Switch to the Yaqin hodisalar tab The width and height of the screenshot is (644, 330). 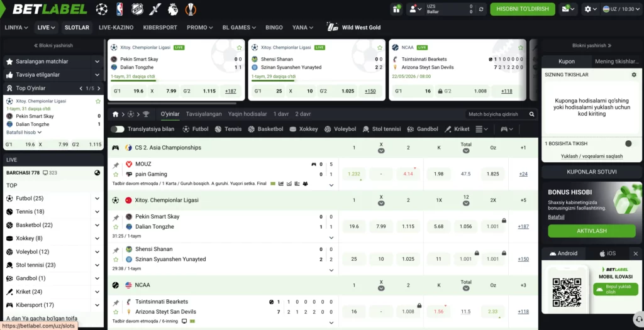[247, 114]
